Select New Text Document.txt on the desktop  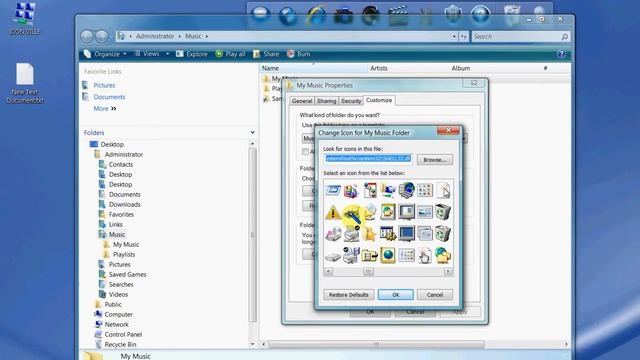[x=25, y=83]
